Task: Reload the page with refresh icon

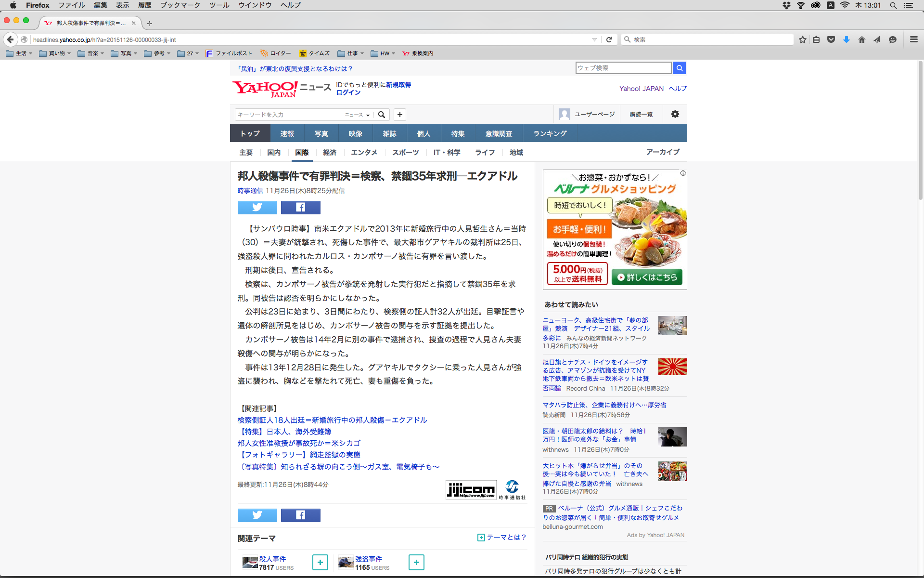Action: click(x=609, y=39)
